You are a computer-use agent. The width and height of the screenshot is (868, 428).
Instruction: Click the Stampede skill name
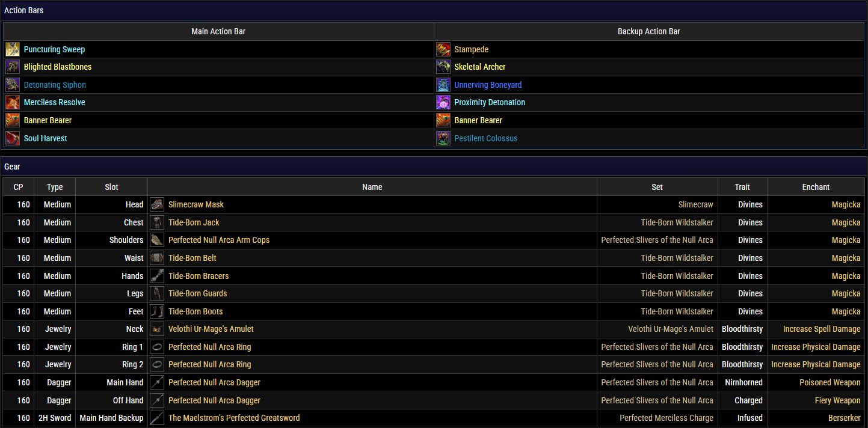(x=471, y=49)
